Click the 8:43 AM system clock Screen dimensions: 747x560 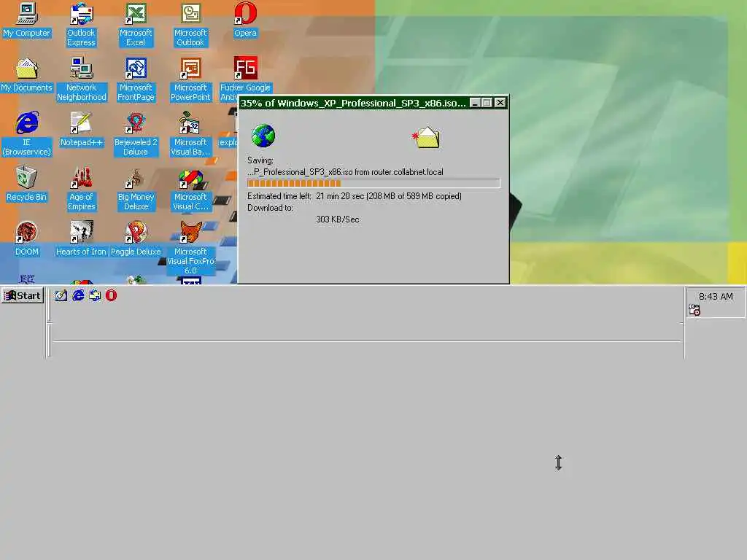[x=716, y=297]
